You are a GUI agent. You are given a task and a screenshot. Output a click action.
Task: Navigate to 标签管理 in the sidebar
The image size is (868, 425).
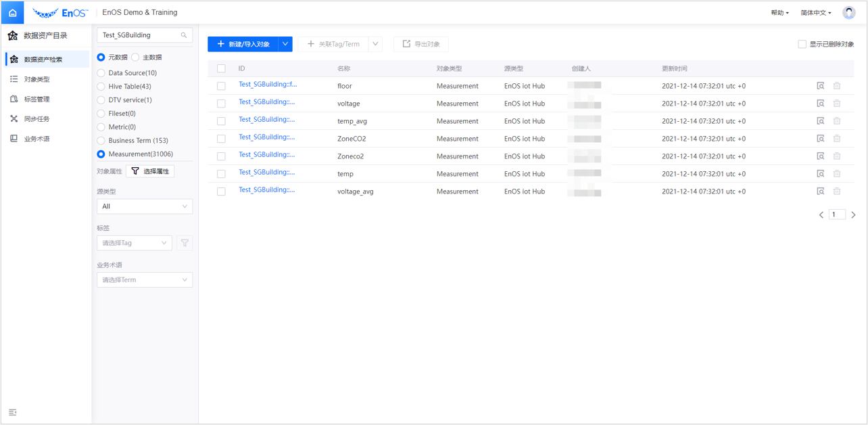(37, 99)
